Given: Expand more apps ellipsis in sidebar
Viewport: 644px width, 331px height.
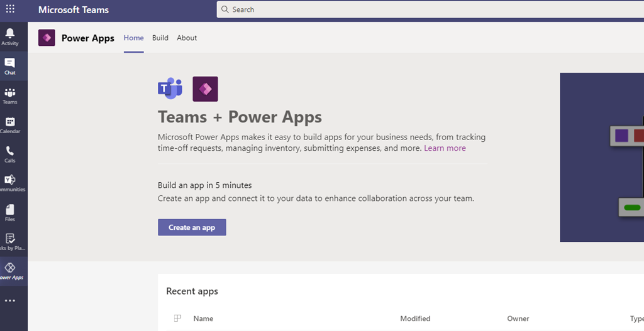Looking at the screenshot, I should coord(10,301).
